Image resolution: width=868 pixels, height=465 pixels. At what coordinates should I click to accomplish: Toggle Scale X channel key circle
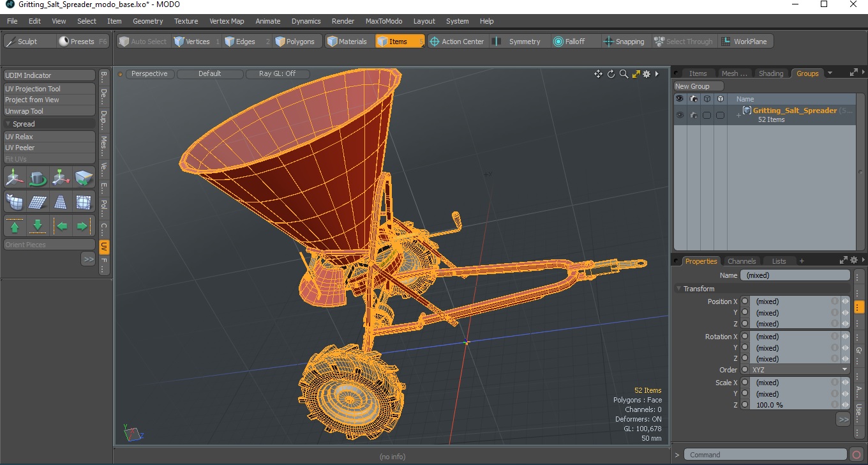744,383
